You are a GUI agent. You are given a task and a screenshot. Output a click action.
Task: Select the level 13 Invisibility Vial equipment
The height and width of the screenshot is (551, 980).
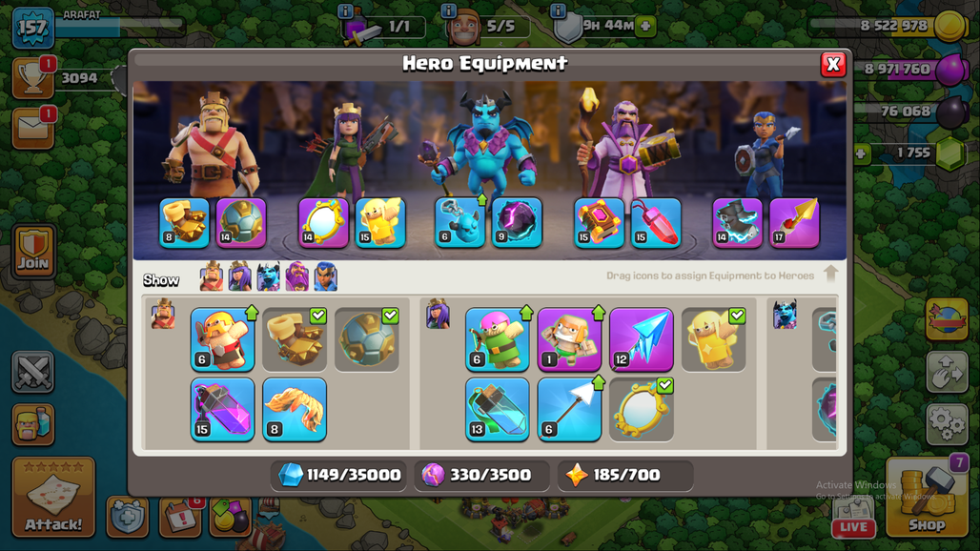tap(497, 409)
